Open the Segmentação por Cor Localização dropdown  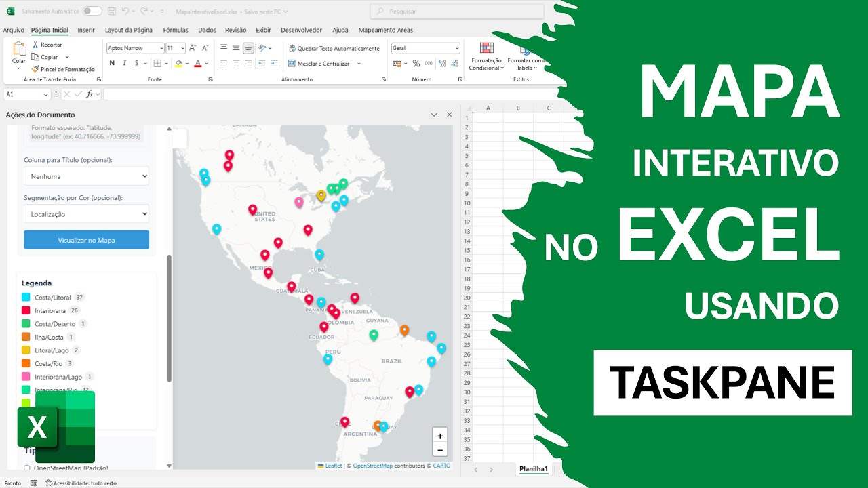coord(86,214)
